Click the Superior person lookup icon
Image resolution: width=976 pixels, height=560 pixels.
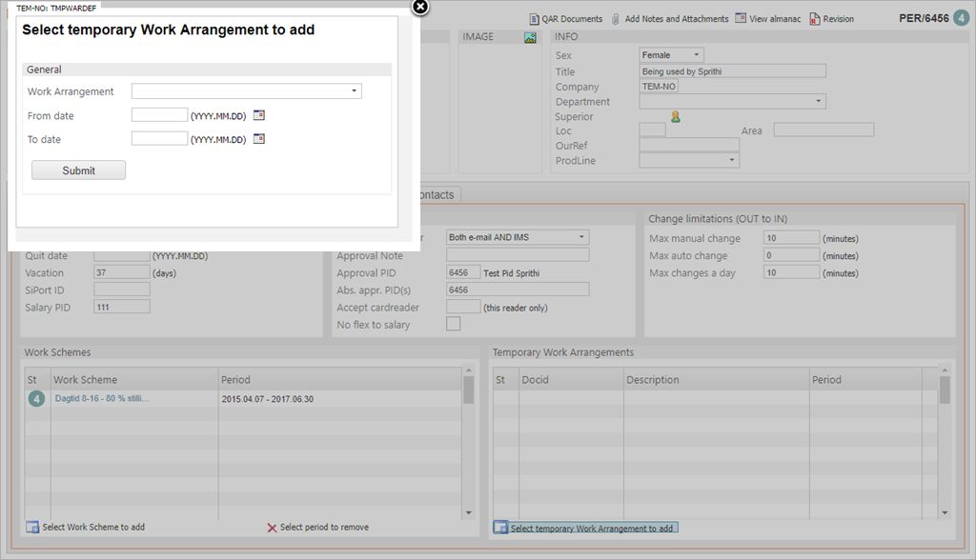click(676, 117)
